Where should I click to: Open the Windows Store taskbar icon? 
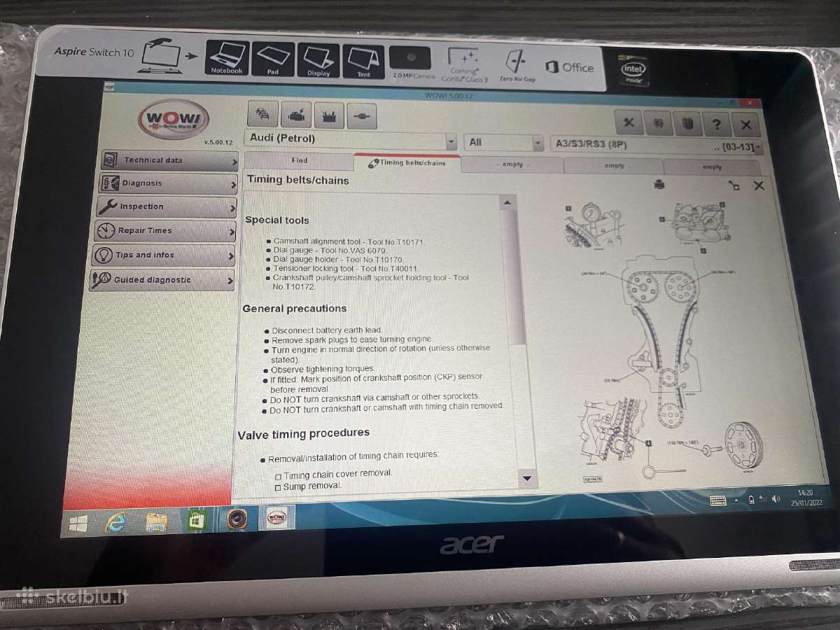coord(197,521)
